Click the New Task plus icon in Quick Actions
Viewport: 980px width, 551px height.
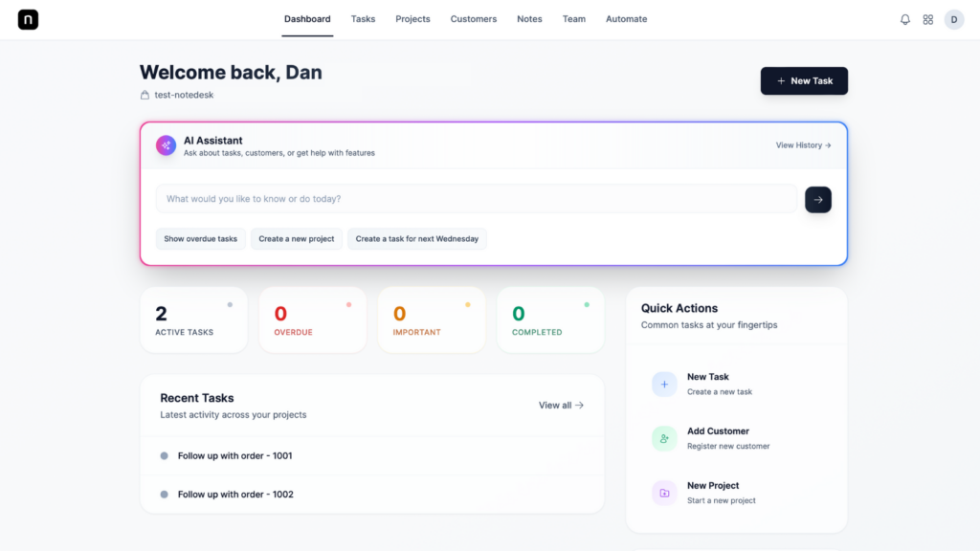(x=664, y=384)
